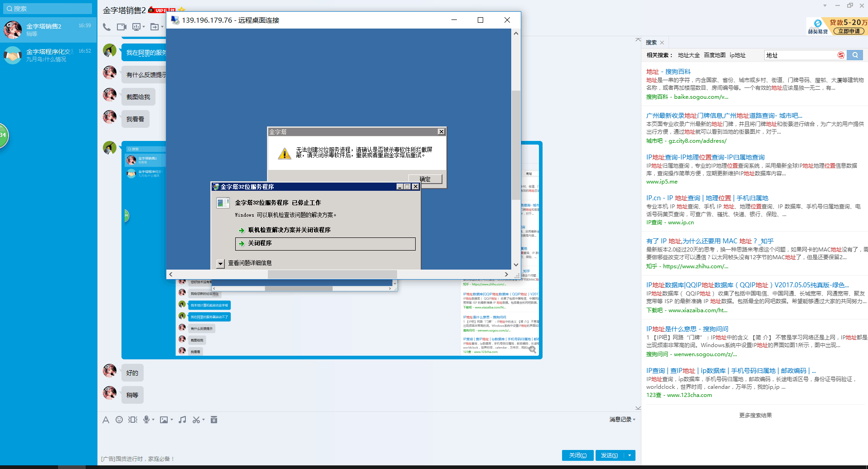The image size is (868, 469).
Task: Open send options arrow beside 发送(S)
Action: coord(630,455)
